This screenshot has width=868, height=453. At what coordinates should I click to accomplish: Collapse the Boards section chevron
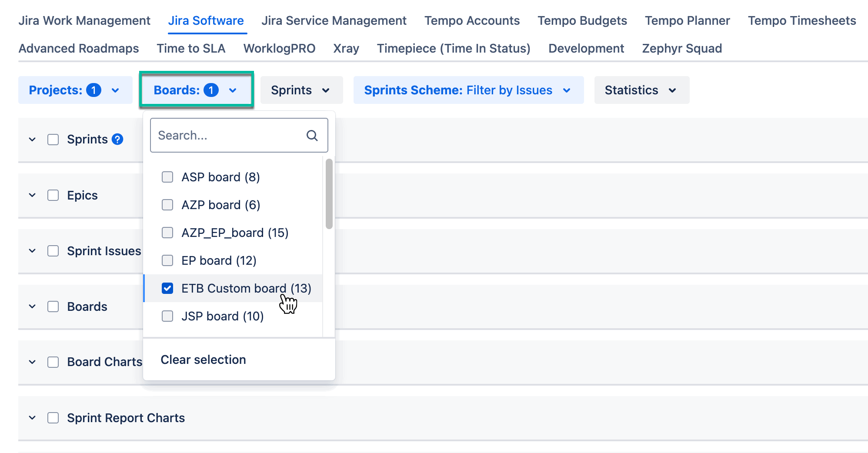coord(32,306)
